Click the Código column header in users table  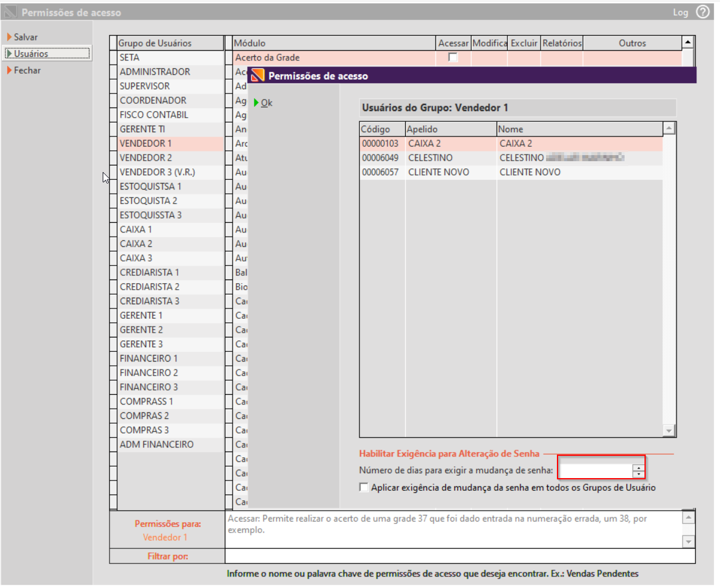point(382,129)
